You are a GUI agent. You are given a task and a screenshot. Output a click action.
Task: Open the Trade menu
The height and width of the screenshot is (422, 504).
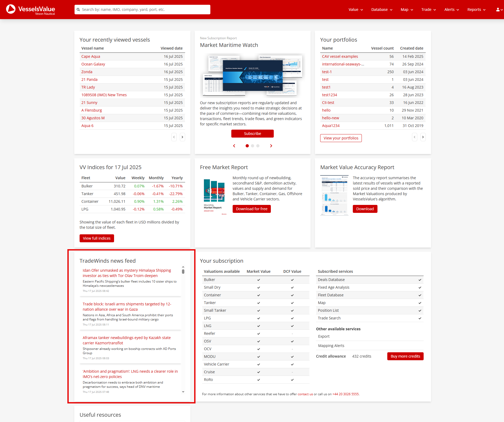pyautogui.click(x=428, y=10)
